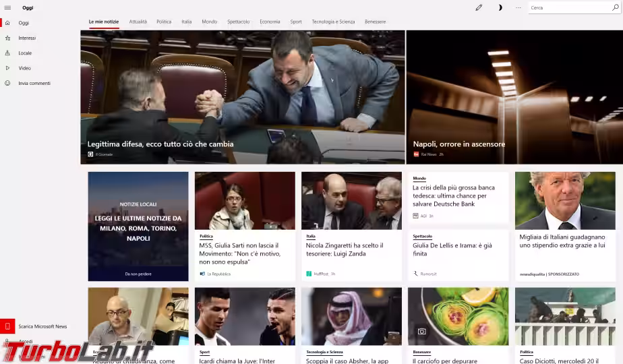Collapse the hamburger navigation menu

click(7, 7)
